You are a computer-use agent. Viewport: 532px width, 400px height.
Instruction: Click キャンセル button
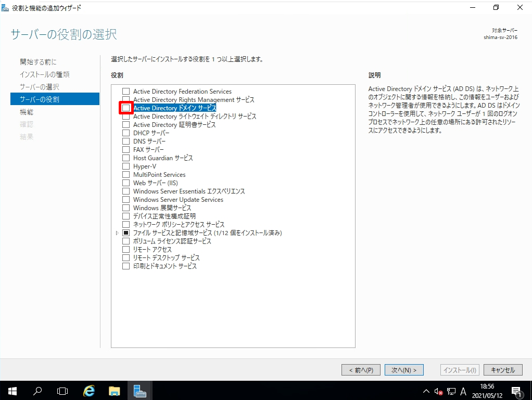tap(503, 370)
